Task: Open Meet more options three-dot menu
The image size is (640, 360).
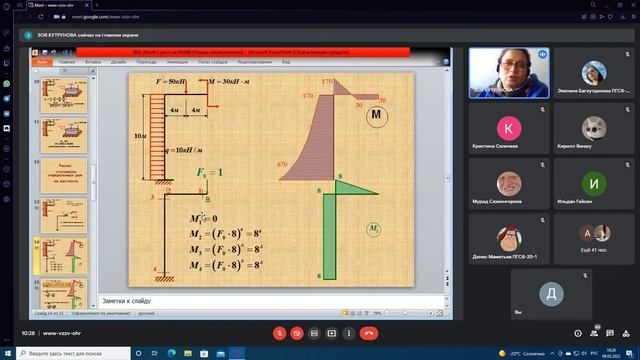Action: (349, 333)
